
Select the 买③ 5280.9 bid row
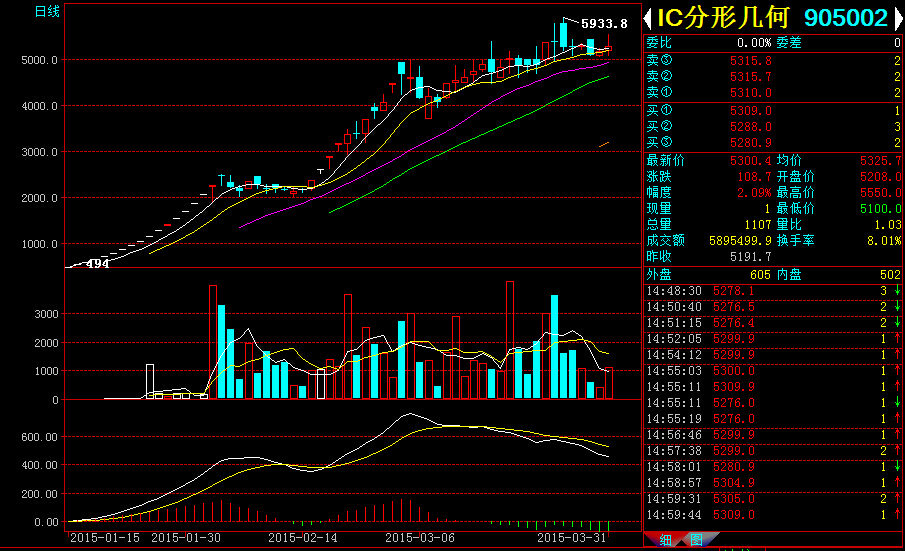click(x=773, y=143)
